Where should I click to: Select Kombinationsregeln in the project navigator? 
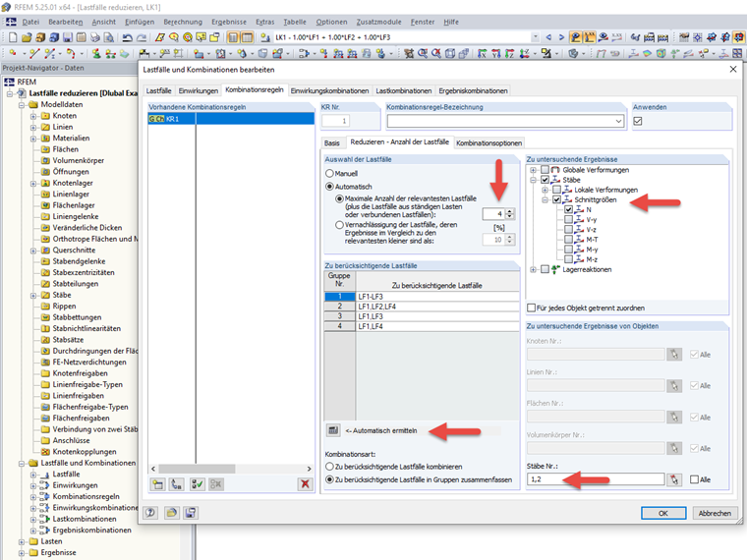86,497
